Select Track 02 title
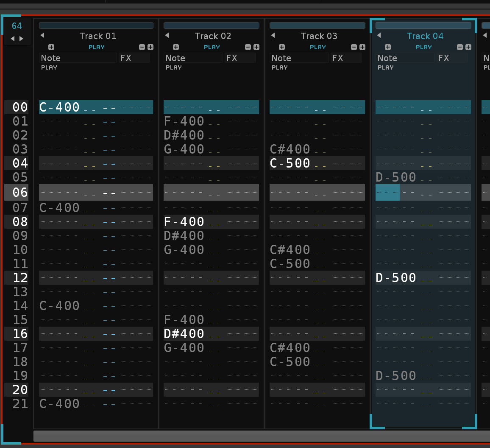This screenshot has height=448, width=490. click(213, 36)
